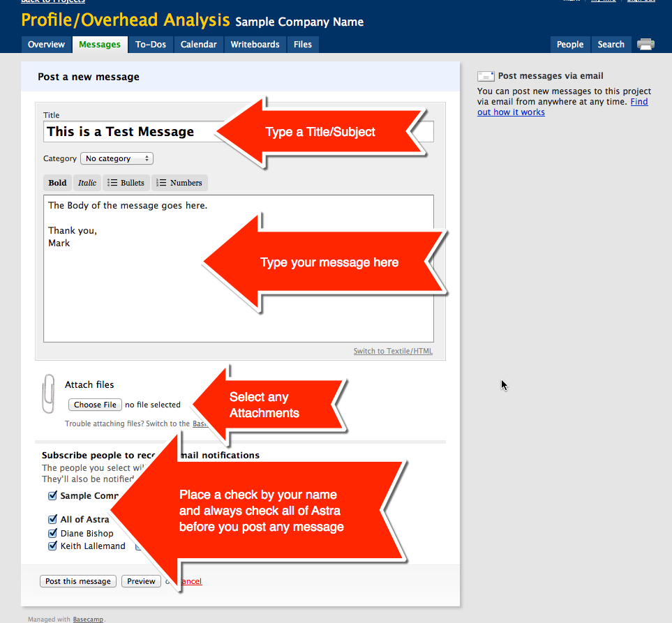This screenshot has width=672, height=623.
Task: Open the People tab
Action: coord(570,45)
